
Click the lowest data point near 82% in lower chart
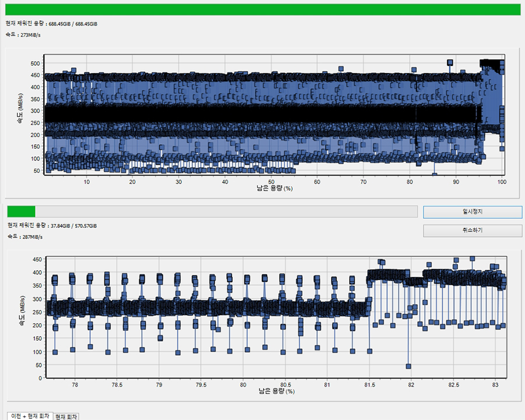tap(408, 366)
